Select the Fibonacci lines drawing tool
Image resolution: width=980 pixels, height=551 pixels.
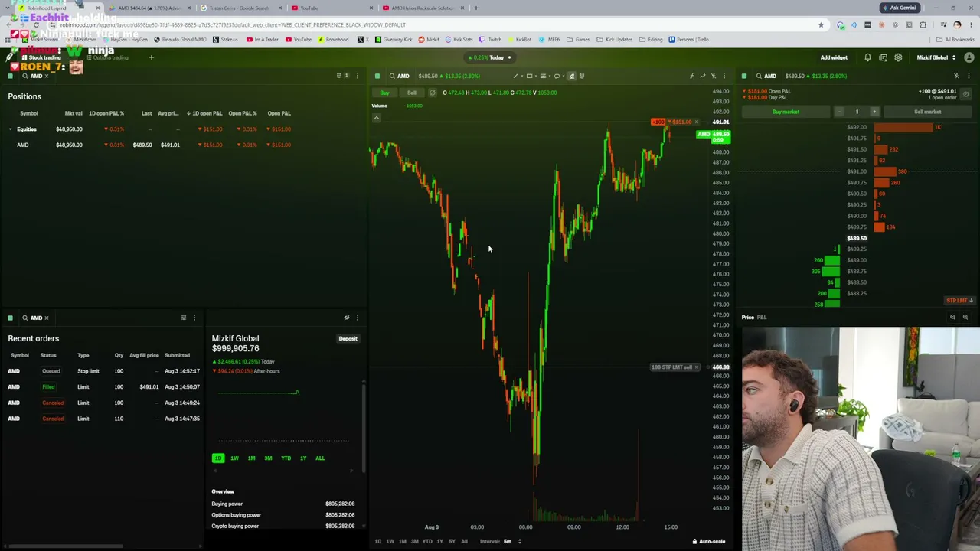pyautogui.click(x=543, y=76)
